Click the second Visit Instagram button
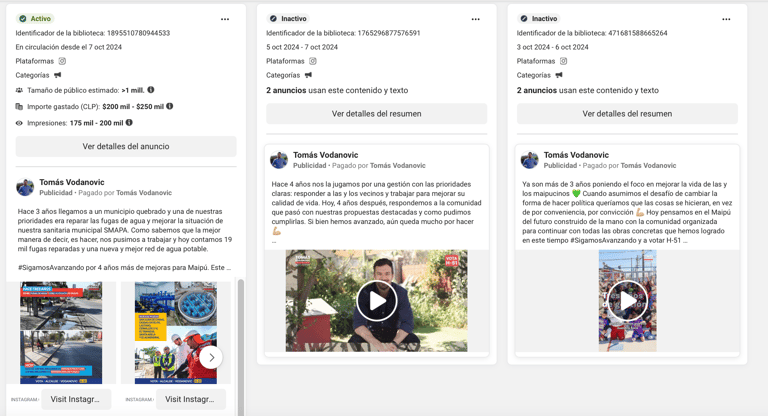The image size is (768, 416). [191, 399]
